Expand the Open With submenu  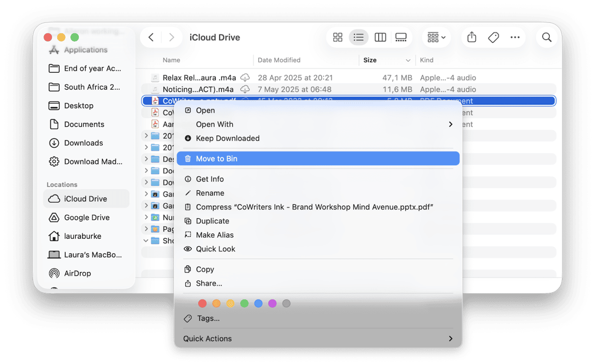pyautogui.click(x=450, y=124)
